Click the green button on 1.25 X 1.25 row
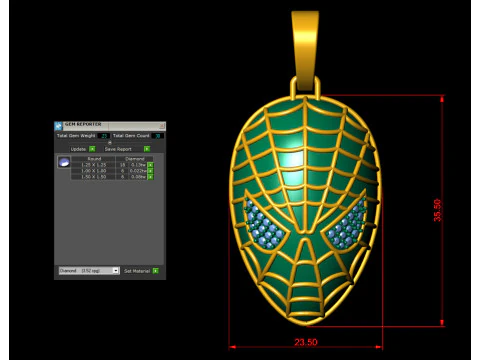 click(150, 165)
